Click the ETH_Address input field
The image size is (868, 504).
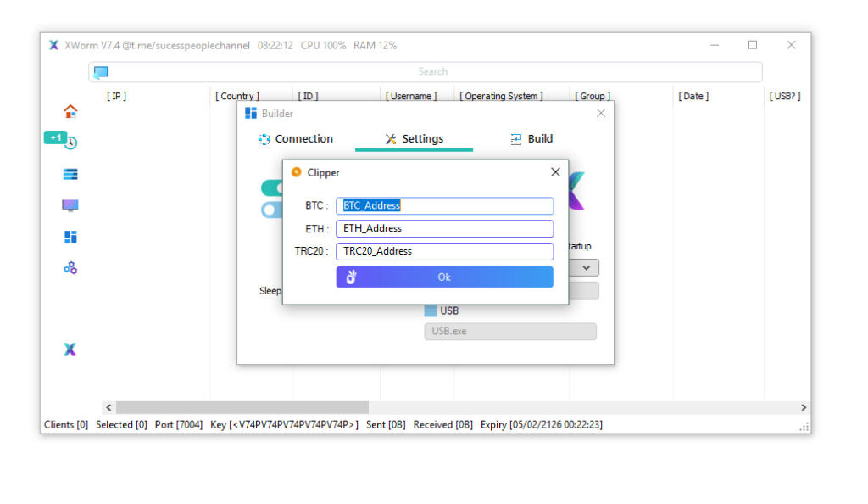(444, 228)
